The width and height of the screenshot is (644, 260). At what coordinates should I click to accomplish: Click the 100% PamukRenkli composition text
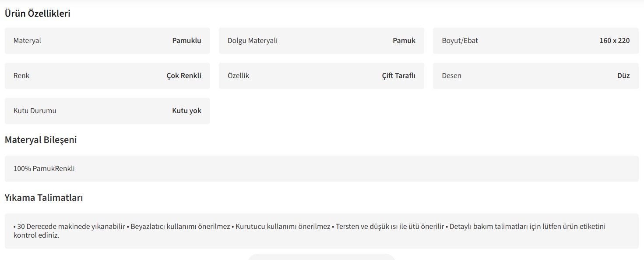pyautogui.click(x=44, y=169)
